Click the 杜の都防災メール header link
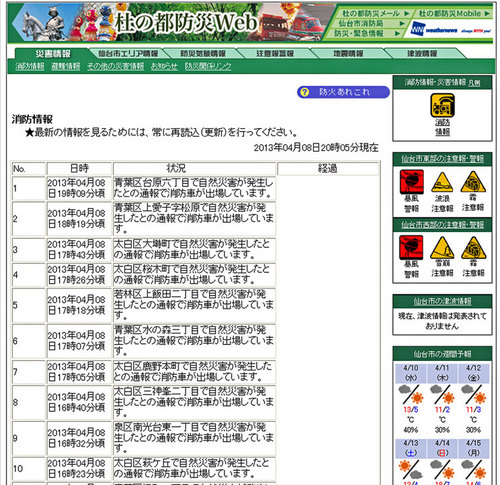Screen dimensions: 500x485 (375, 13)
